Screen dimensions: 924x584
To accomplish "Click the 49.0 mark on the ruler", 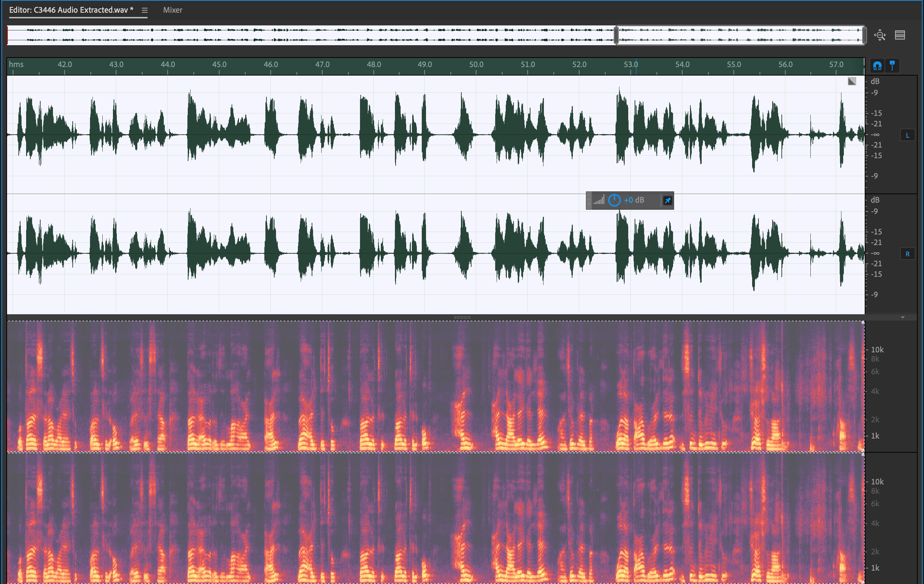I will click(425, 64).
